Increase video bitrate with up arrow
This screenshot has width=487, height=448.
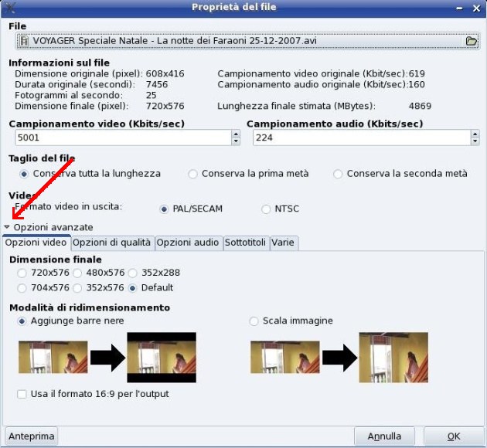point(235,134)
